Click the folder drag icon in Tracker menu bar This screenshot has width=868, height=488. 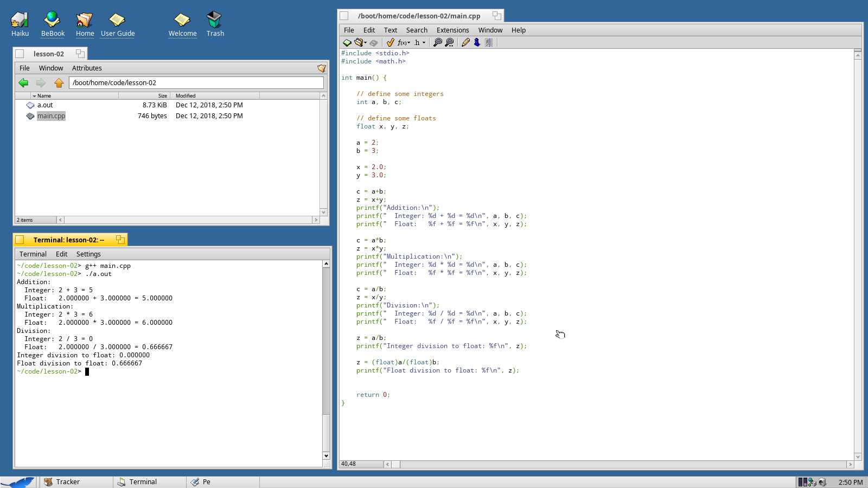click(322, 68)
